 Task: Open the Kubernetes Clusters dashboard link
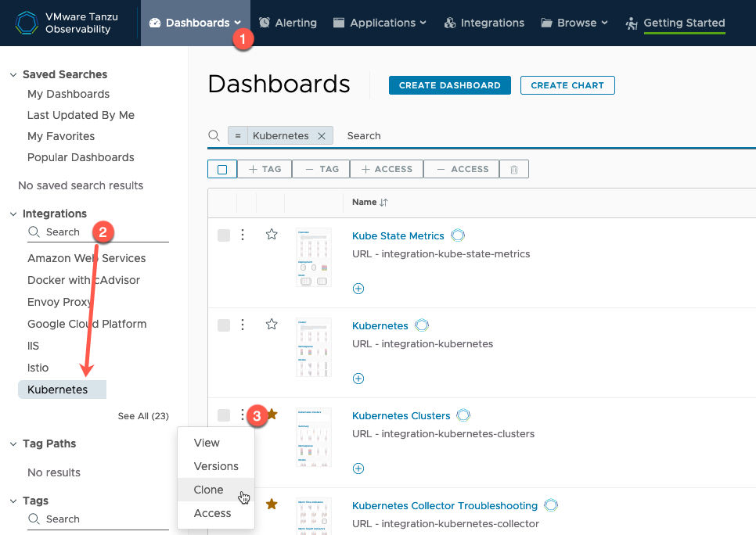click(401, 416)
